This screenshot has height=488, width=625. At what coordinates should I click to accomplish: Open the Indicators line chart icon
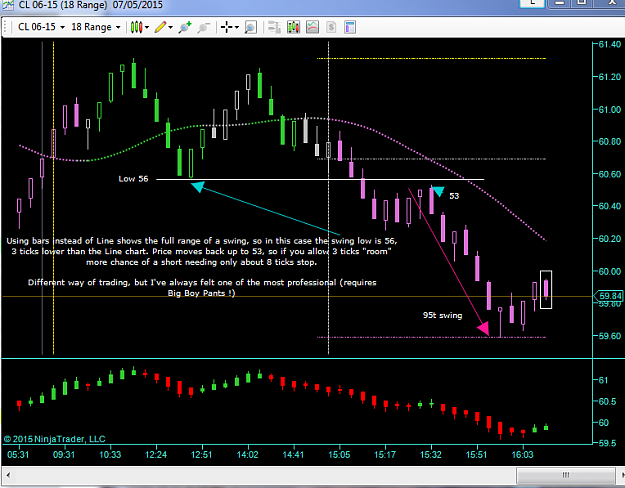pyautogui.click(x=312, y=27)
